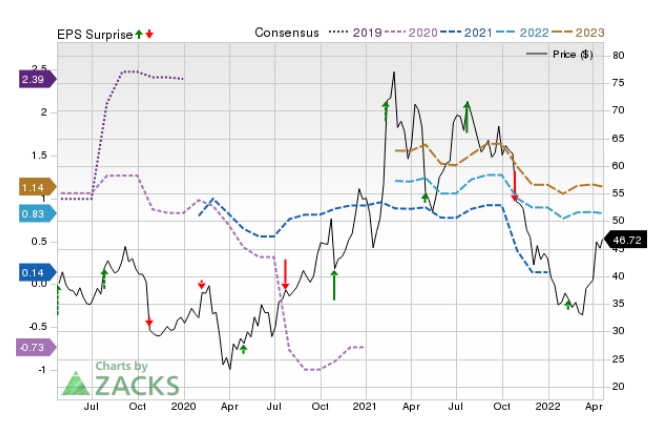Toggle the 2023 consensus legend entry
The width and height of the screenshot is (655, 432).
578,33
